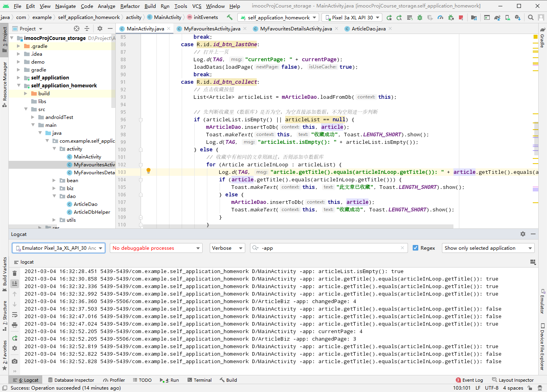Open the VCS menu

(x=197, y=6)
